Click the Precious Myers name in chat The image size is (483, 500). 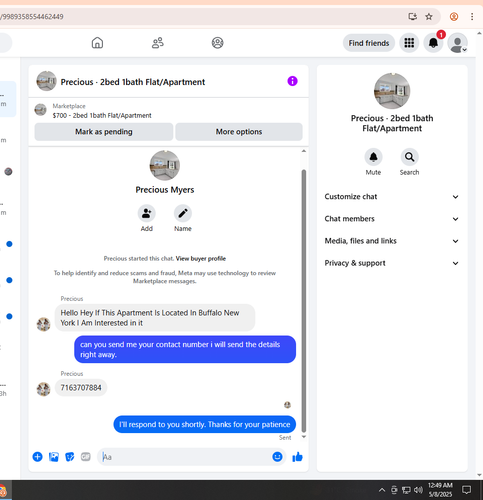pyautogui.click(x=165, y=190)
